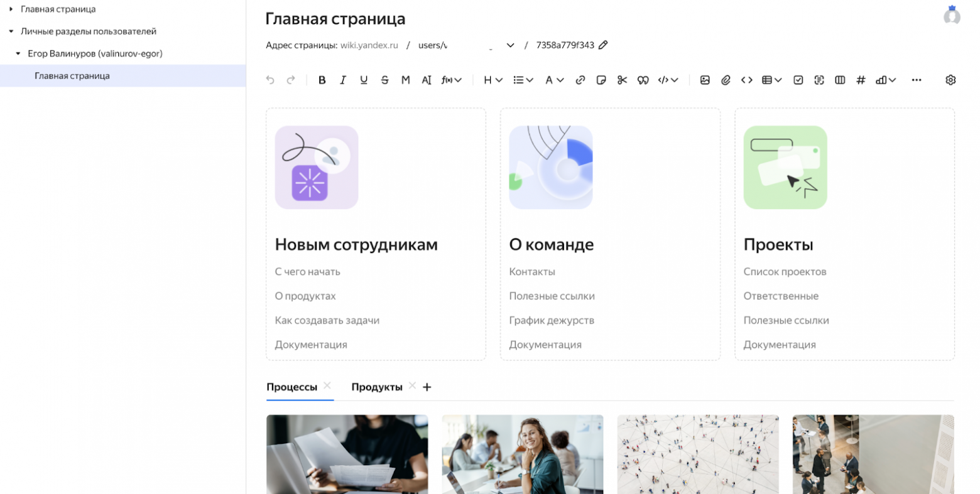Edit the page address with the pencil icon

604,45
